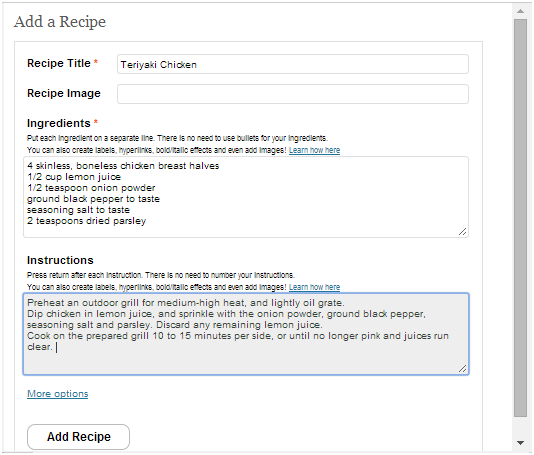
Task: Click the scrollbar down arrow
Action: point(520,443)
